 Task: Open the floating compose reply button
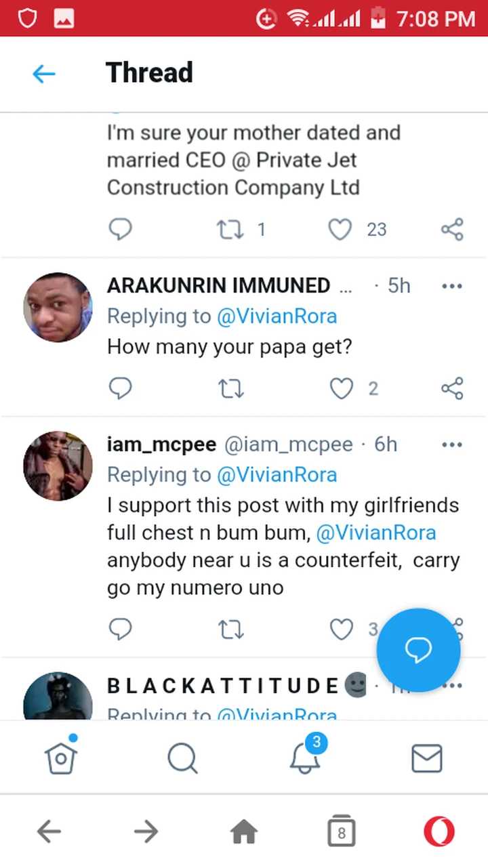[x=418, y=650]
